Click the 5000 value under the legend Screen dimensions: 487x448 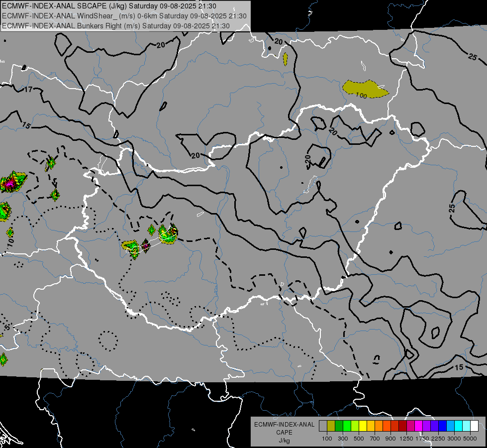[x=470, y=439]
